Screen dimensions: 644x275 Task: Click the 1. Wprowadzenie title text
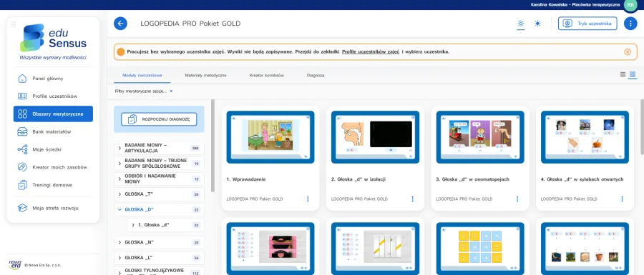[x=246, y=179]
